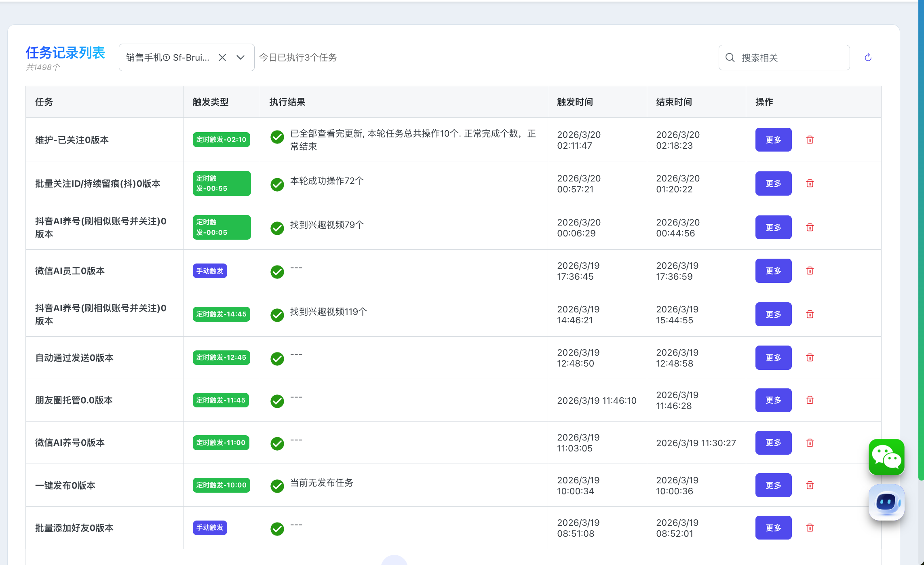The height and width of the screenshot is (565, 924).
Task: Clear the 销售手机 device selection
Action: coord(222,58)
